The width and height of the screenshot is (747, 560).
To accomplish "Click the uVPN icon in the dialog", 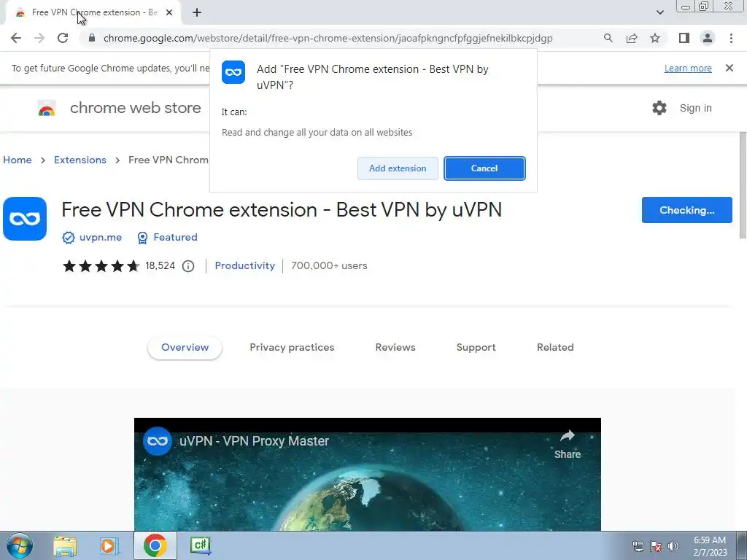I will tap(233, 72).
